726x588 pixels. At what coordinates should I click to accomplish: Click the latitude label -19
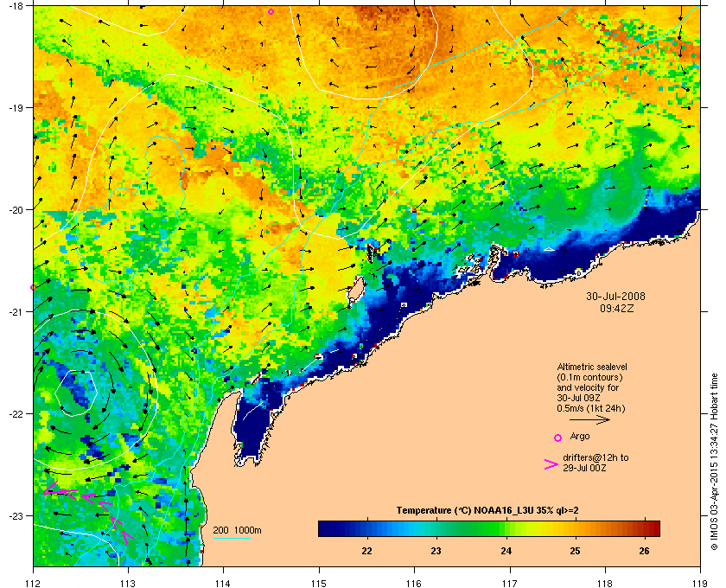pos(16,107)
